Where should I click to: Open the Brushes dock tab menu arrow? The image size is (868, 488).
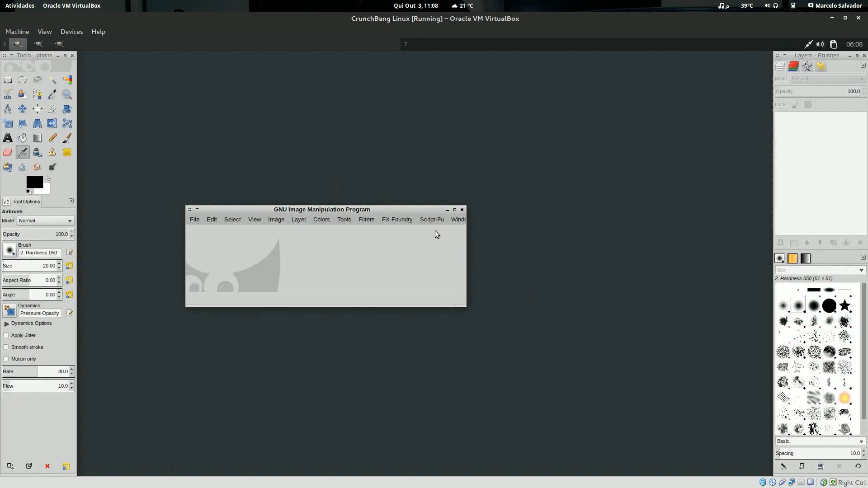tap(863, 258)
